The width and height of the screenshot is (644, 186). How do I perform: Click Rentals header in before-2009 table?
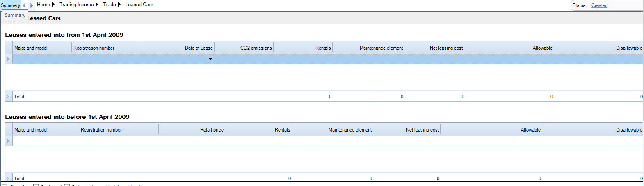click(x=258, y=130)
